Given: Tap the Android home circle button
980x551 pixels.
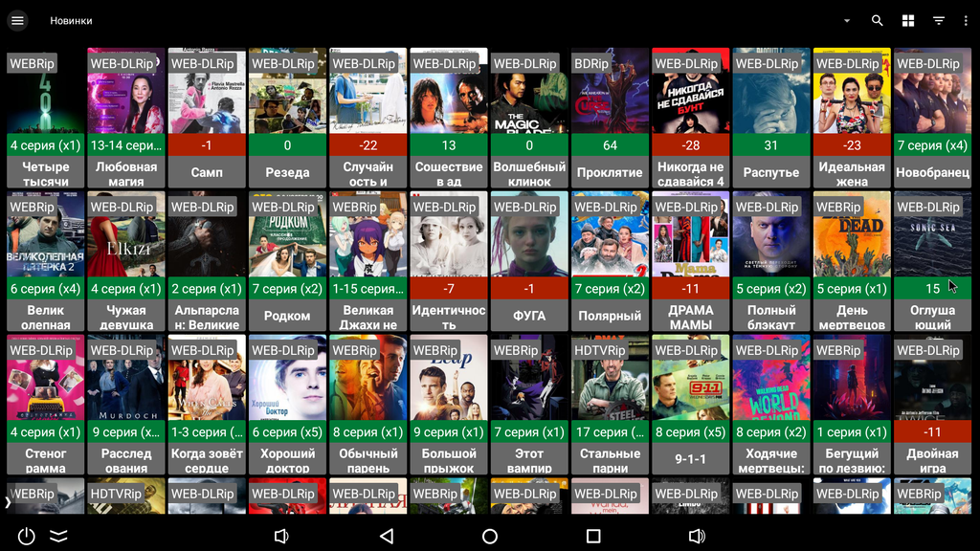Looking at the screenshot, I should coord(490,536).
